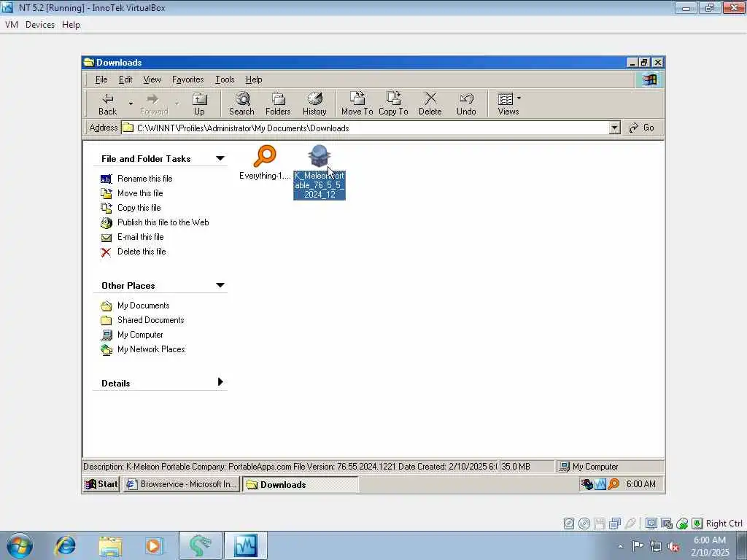The width and height of the screenshot is (747, 560).
Task: Click the Action Center flag tray icon
Action: tap(638, 545)
